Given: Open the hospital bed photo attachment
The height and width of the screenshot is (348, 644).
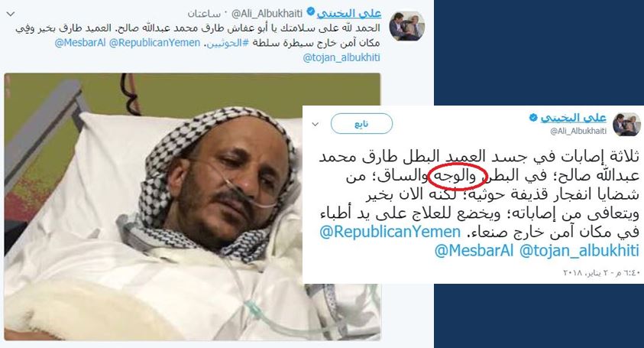Looking at the screenshot, I should [193, 207].
